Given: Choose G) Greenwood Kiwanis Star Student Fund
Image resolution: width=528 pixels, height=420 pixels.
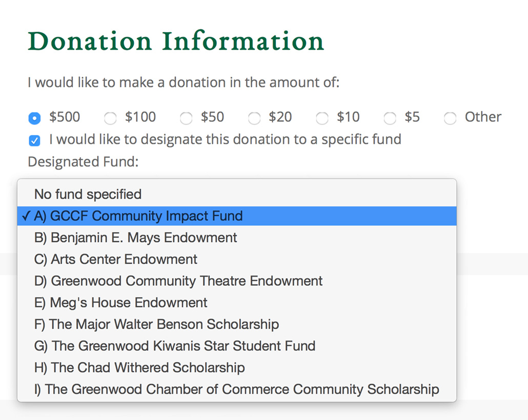Looking at the screenshot, I should 237,346.
